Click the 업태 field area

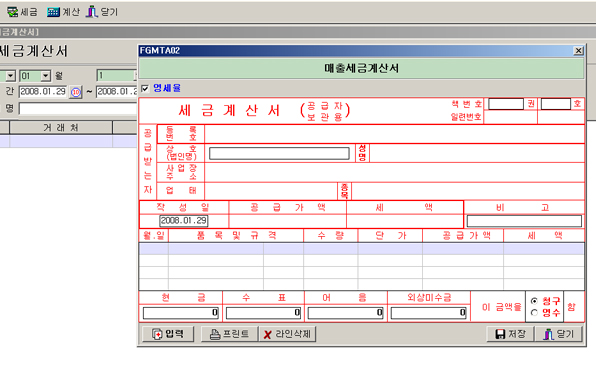pyautogui.click(x=271, y=191)
